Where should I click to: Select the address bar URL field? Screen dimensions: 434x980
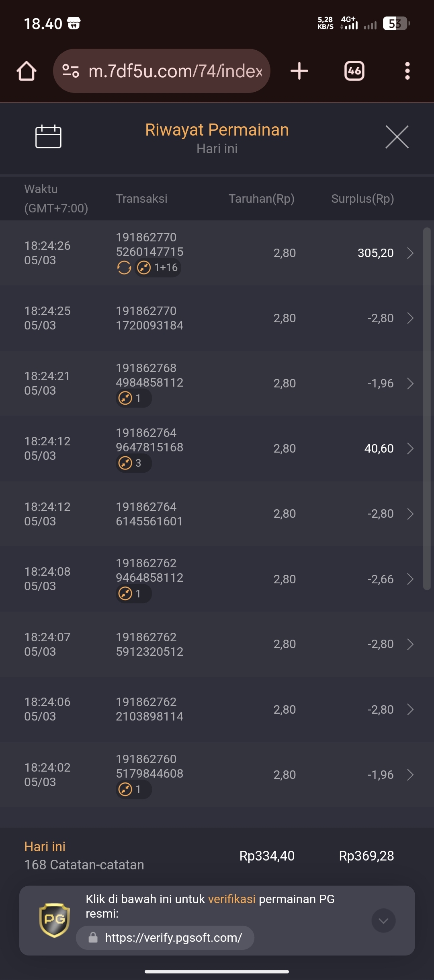[162, 71]
